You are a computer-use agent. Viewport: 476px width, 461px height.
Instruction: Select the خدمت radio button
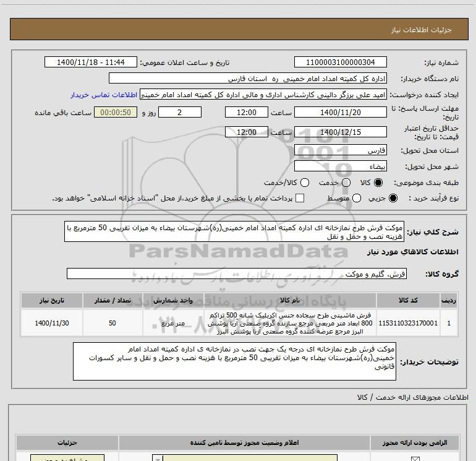click(x=346, y=183)
